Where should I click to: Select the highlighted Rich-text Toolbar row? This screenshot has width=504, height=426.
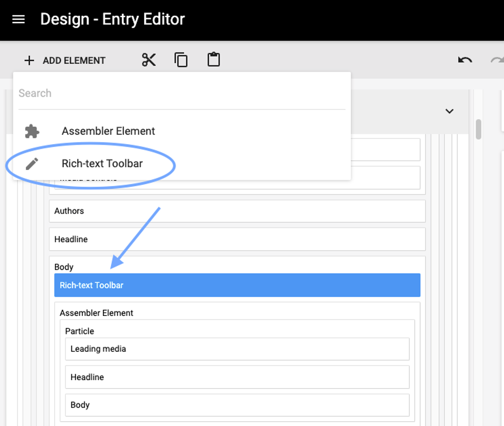tap(237, 285)
